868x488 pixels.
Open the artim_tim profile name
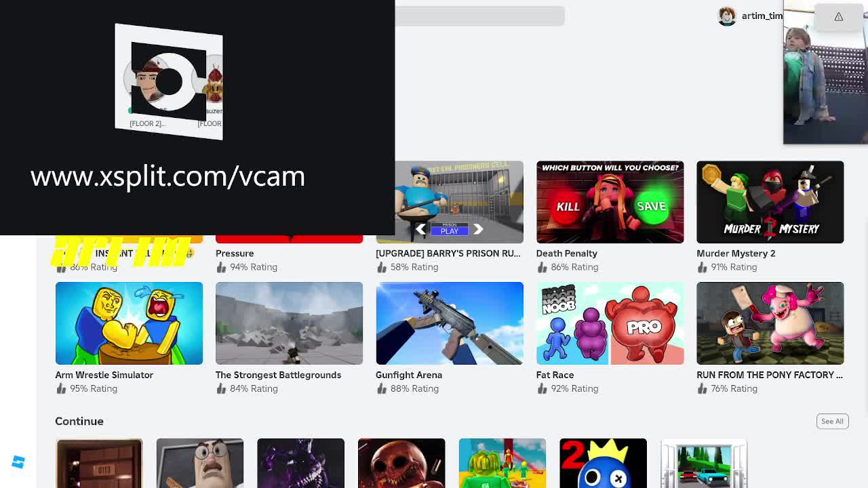(762, 16)
